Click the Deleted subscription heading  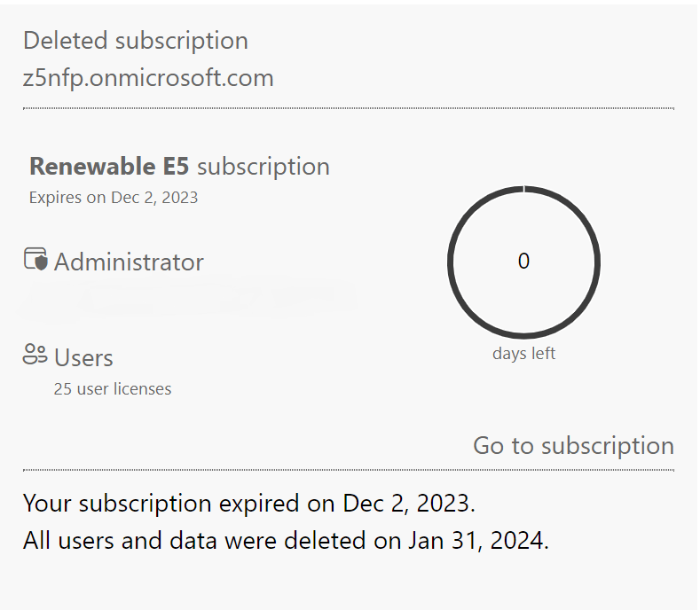click(136, 41)
